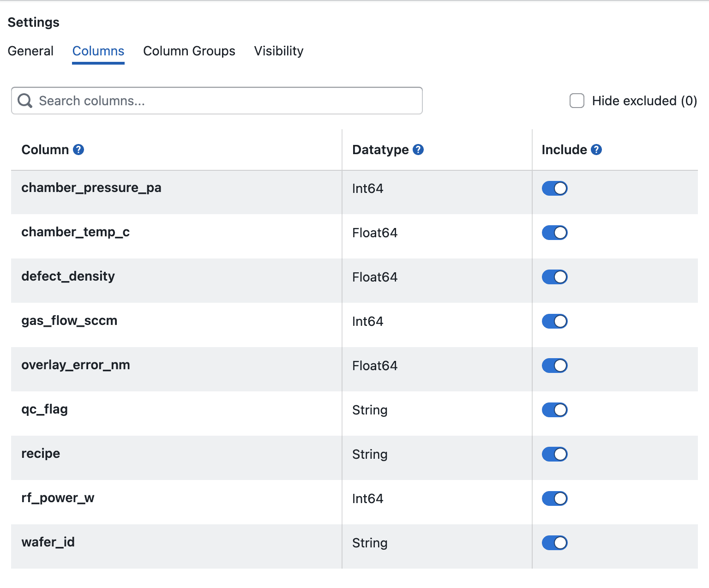Open the General settings tab
This screenshot has width=709, height=588.
pos(30,51)
